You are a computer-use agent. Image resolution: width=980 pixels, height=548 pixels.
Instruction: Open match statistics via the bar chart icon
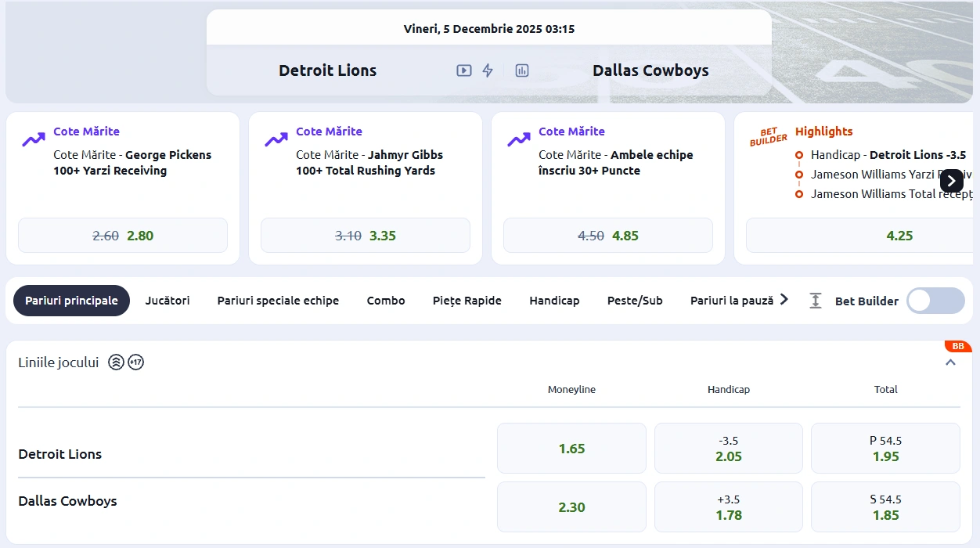521,70
